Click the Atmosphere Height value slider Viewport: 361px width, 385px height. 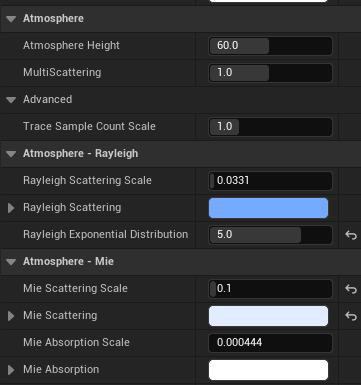point(270,46)
